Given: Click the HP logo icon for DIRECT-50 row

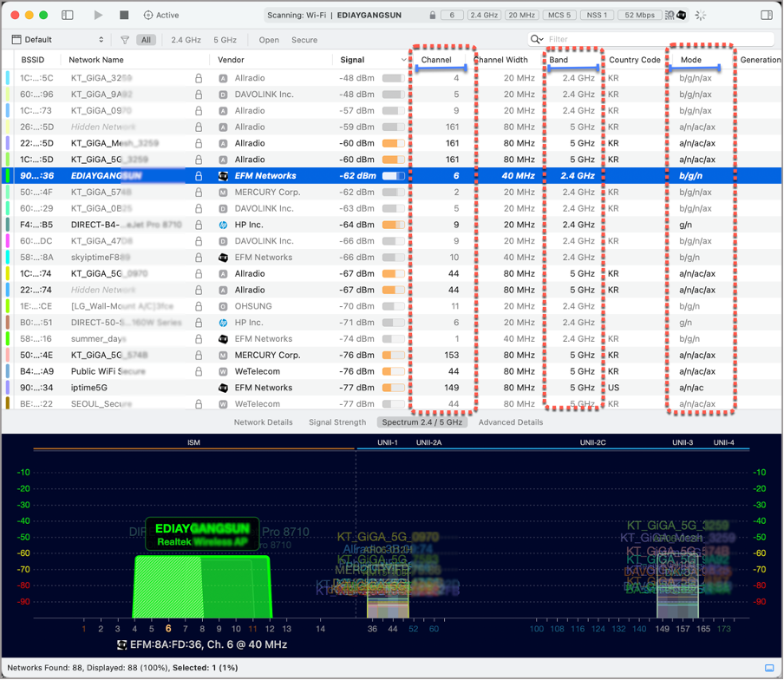Looking at the screenshot, I should point(224,323).
